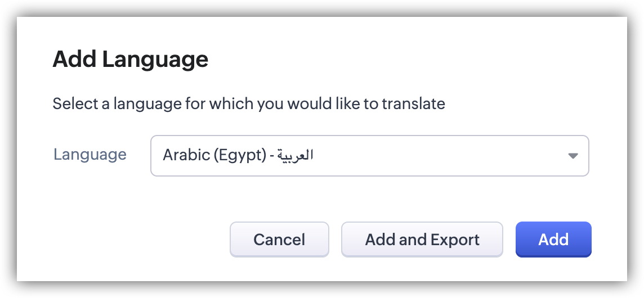The width and height of the screenshot is (644, 298).
Task: Confirm adding the language with Add
Action: (x=553, y=240)
